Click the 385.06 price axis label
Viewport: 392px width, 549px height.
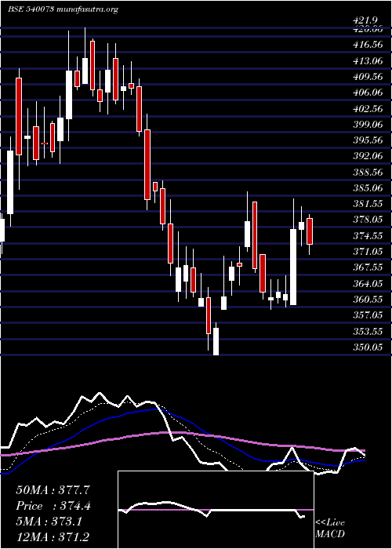pos(366,188)
